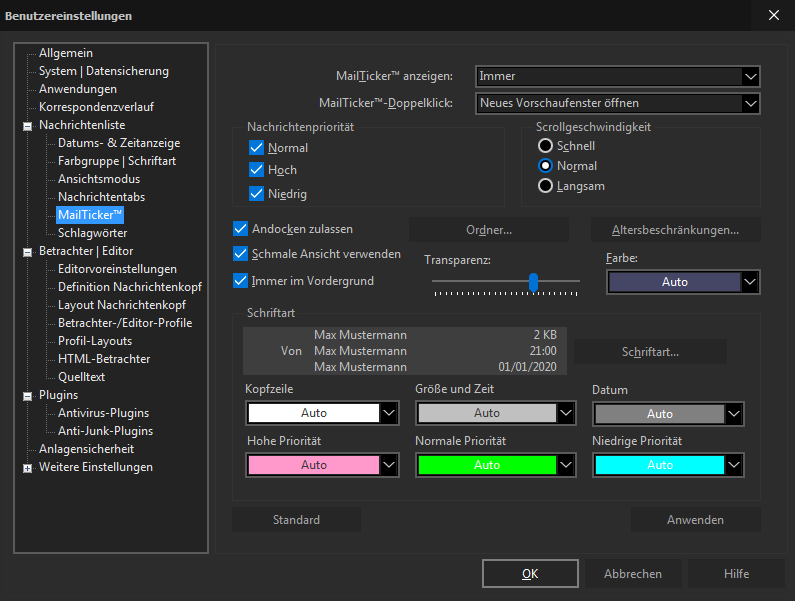Open Datum color dropdown arrow
Viewport: 795px width, 601px height.
pyautogui.click(x=734, y=414)
